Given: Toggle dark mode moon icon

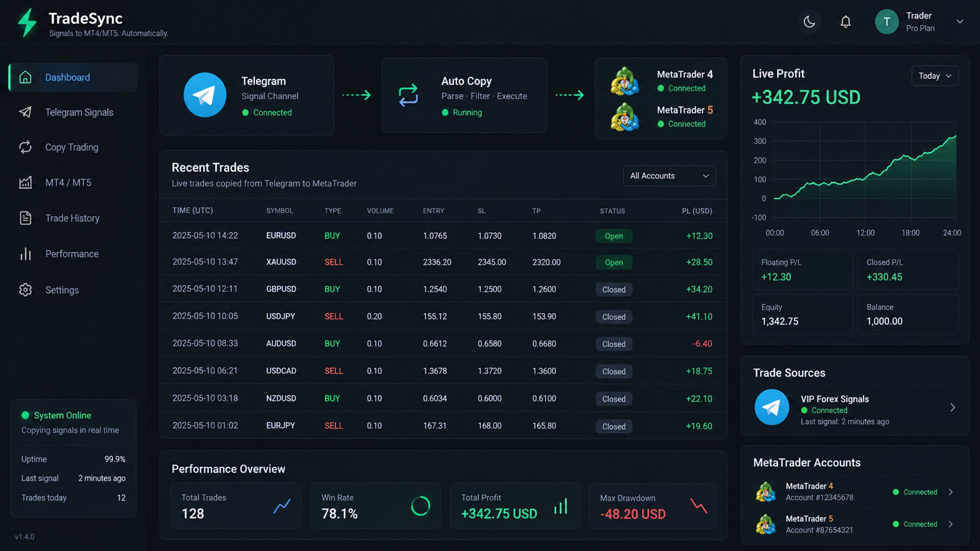Looking at the screenshot, I should (809, 22).
